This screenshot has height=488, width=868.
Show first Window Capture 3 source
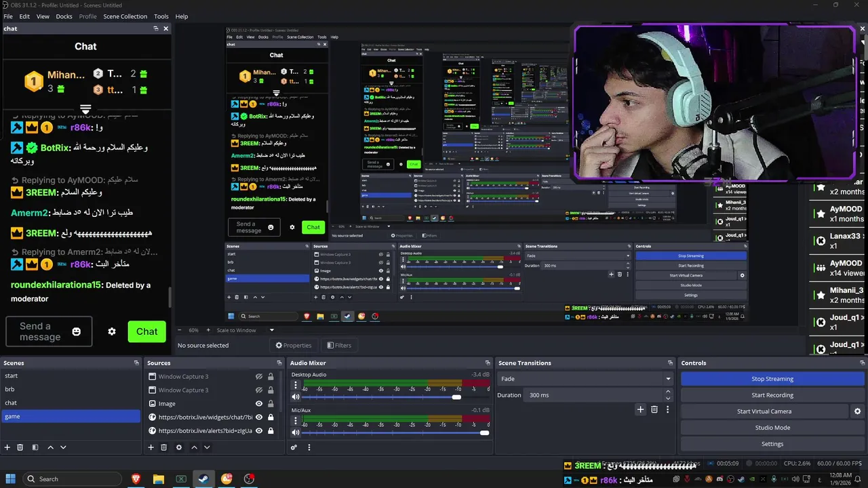click(258, 377)
